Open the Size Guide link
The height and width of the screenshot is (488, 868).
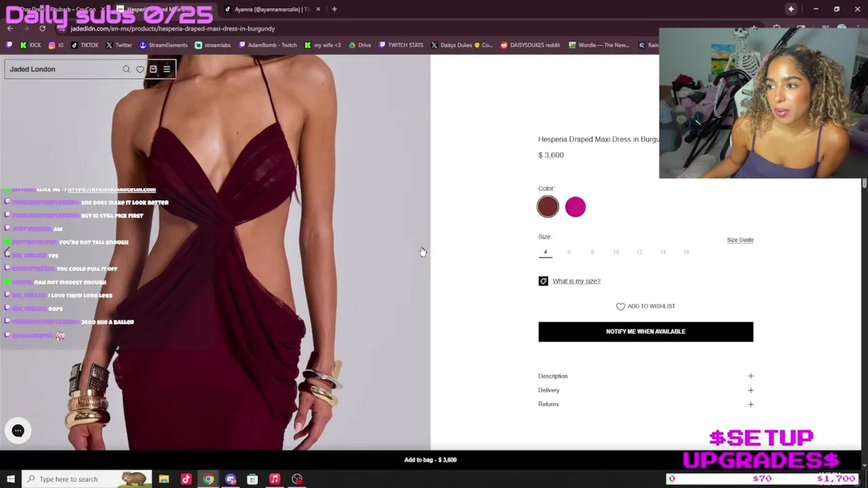click(x=740, y=240)
